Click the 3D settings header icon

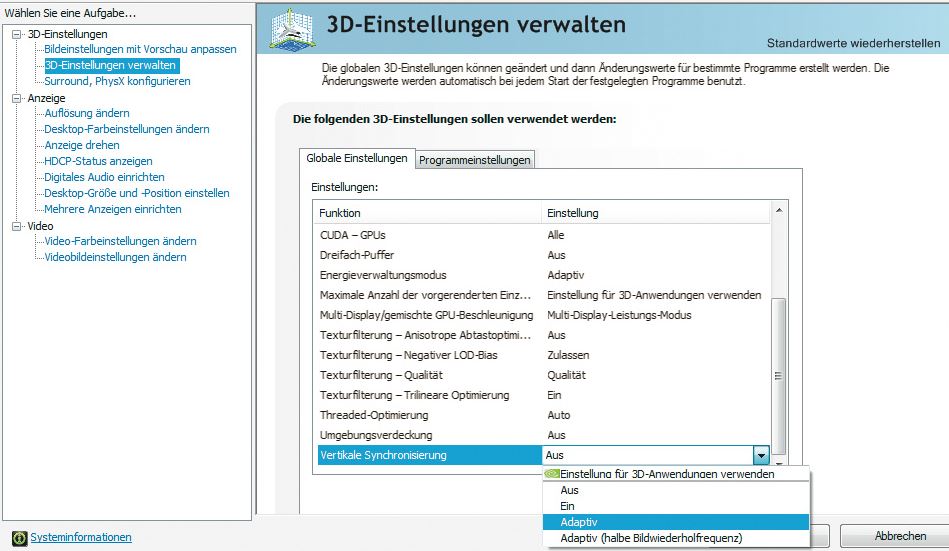(x=292, y=29)
